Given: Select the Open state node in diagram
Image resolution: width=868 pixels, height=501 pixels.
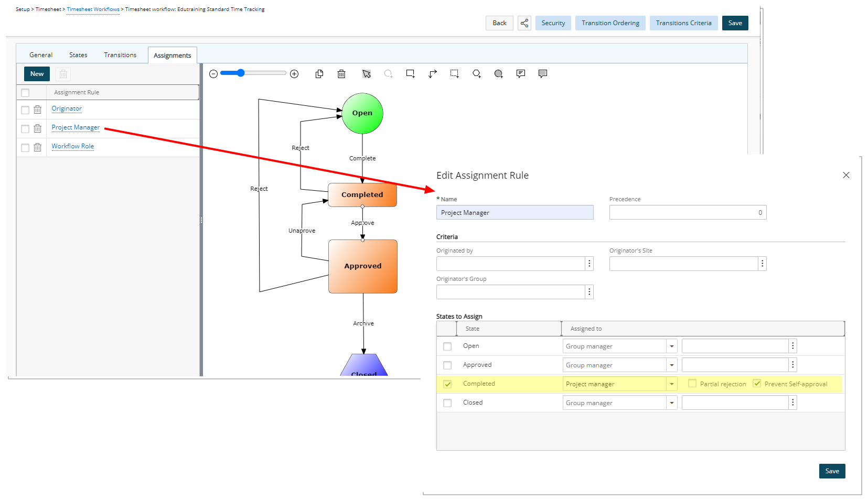Looking at the screenshot, I should tap(362, 113).
